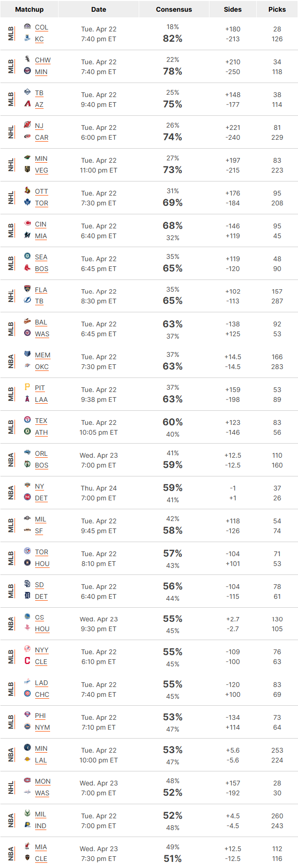
Task: Open the LAL team link
Action: click(x=41, y=760)
